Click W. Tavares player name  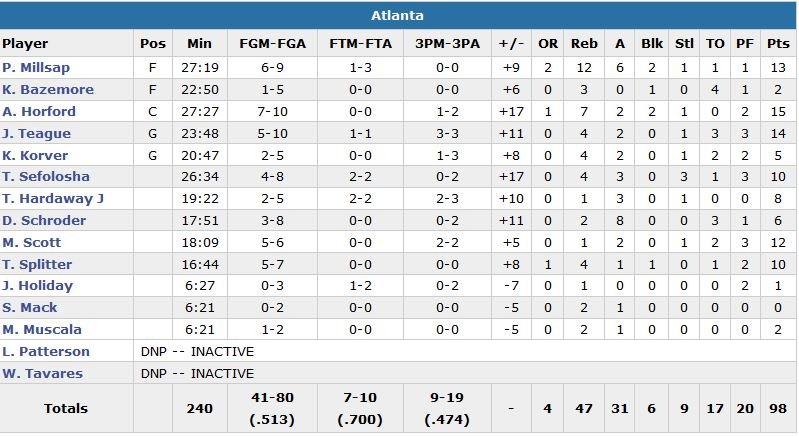point(42,374)
